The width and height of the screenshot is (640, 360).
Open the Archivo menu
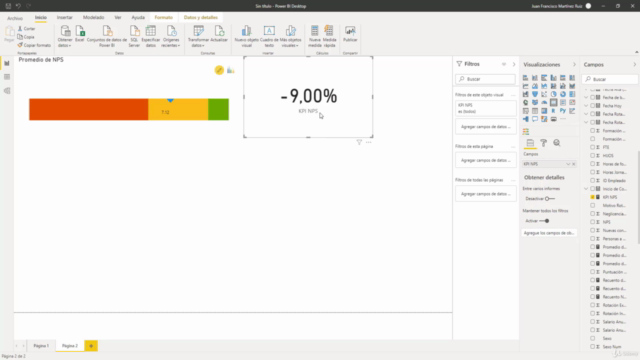tap(15, 18)
